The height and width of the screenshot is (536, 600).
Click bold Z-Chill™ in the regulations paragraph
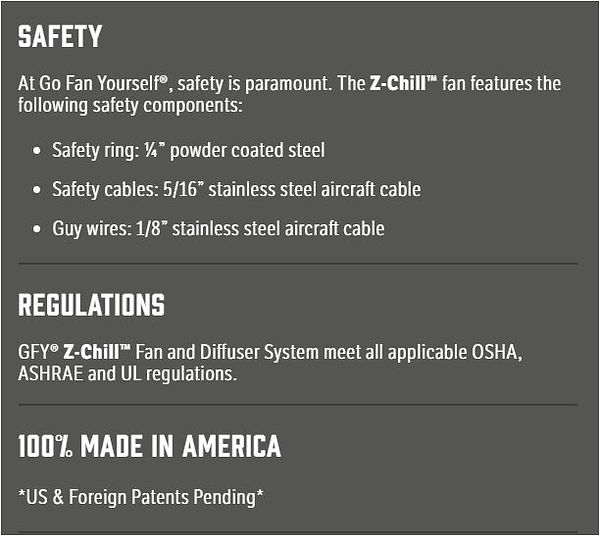tap(97, 353)
